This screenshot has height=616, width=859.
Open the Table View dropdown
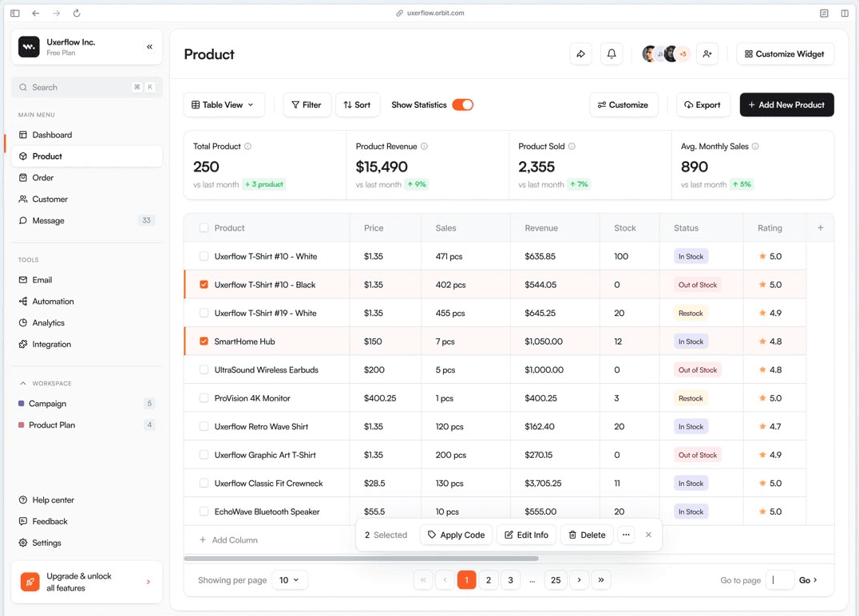[x=224, y=105]
